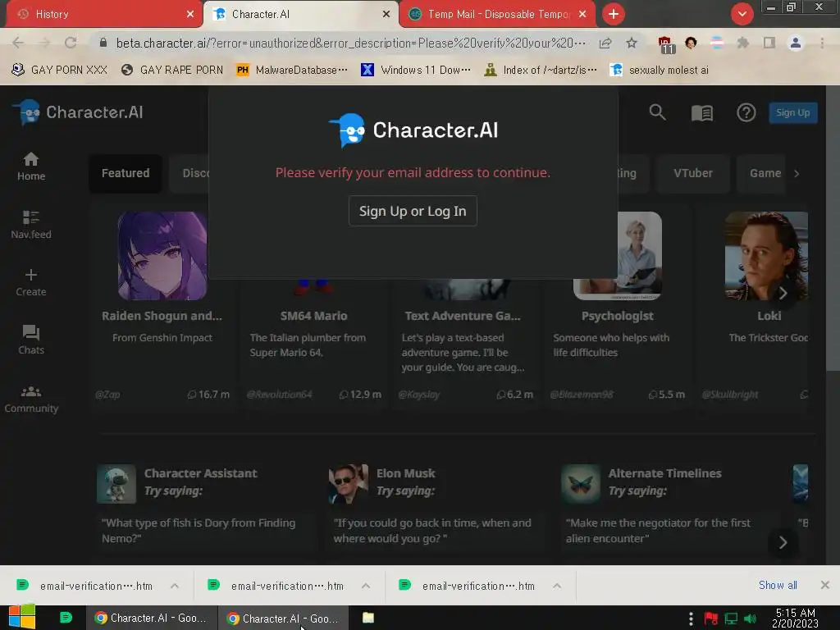Viewport: 840px width, 630px height.
Task: Open Chats in the sidebar
Action: [31, 340]
